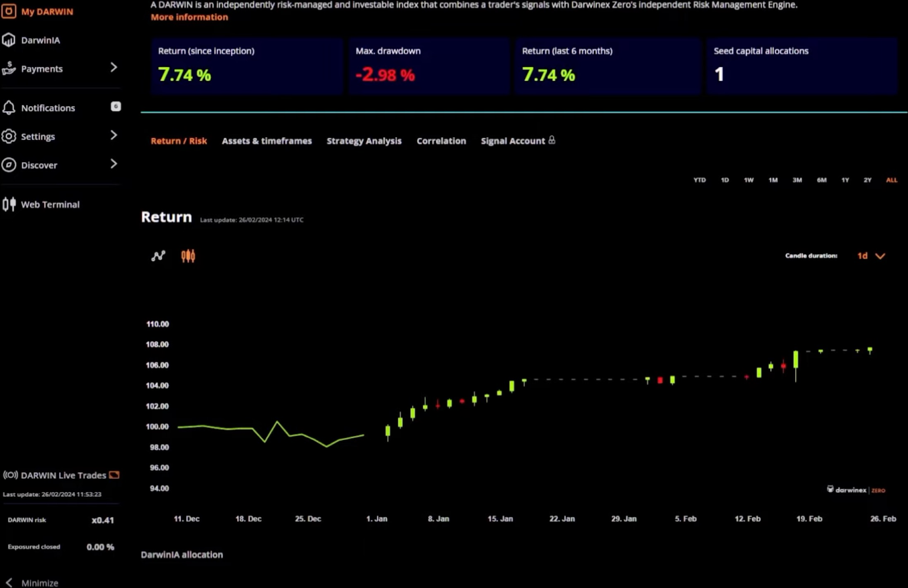Click the Payments hand-coin icon
Screen dimensions: 908x588
(x=9, y=68)
